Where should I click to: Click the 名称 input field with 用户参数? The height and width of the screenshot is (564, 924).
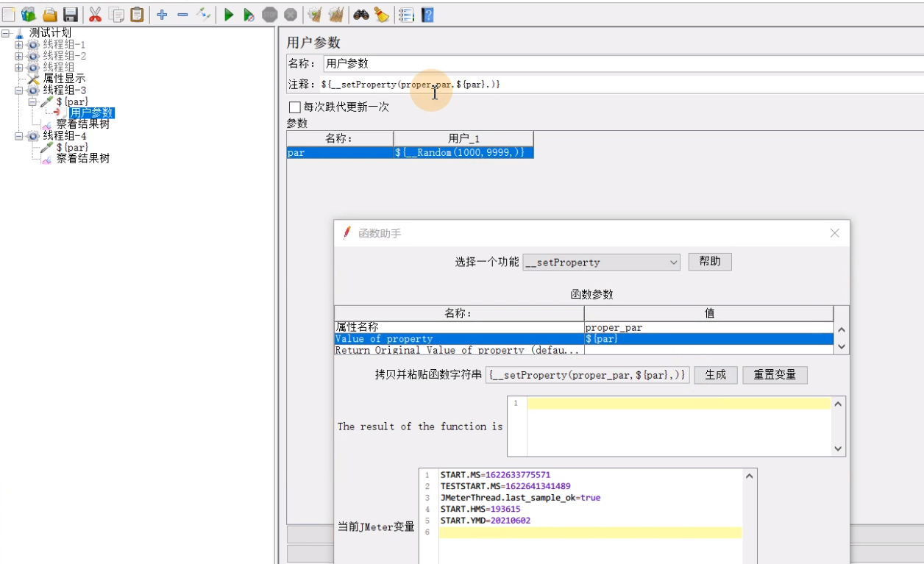[x=624, y=63]
